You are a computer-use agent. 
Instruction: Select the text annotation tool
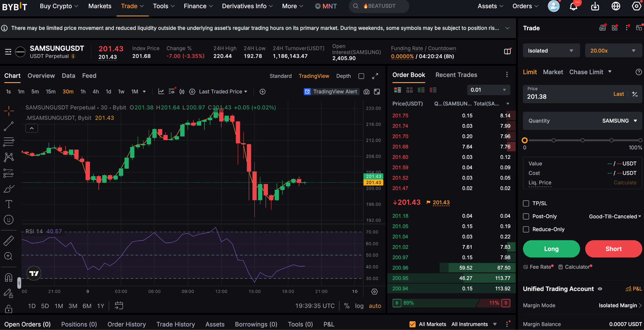click(x=9, y=204)
